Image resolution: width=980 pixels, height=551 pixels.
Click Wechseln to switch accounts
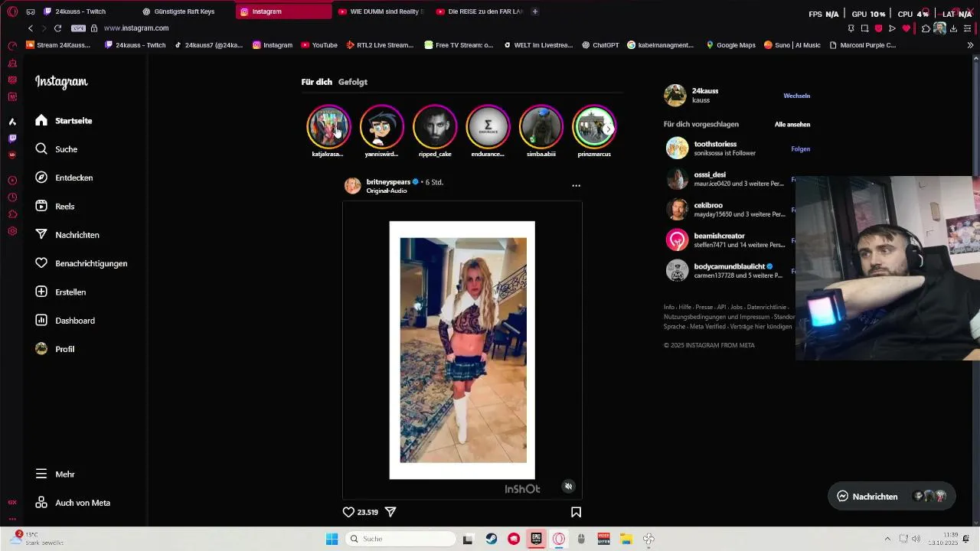pyautogui.click(x=796, y=96)
